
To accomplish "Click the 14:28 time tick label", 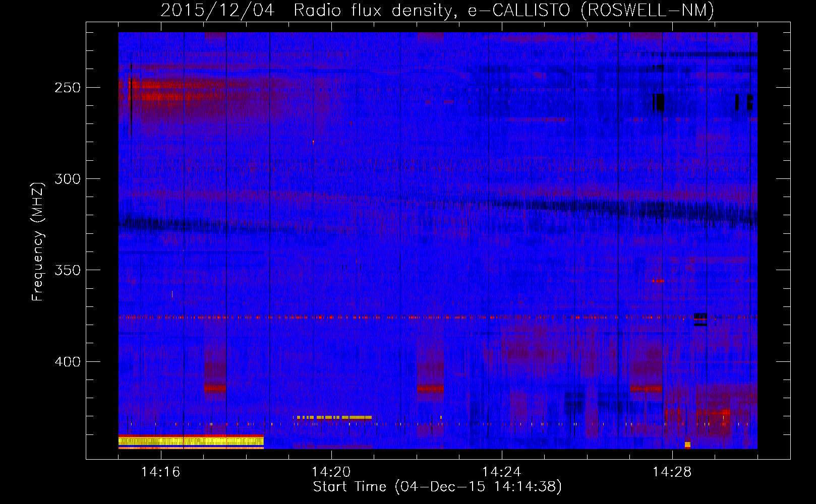I will point(672,472).
